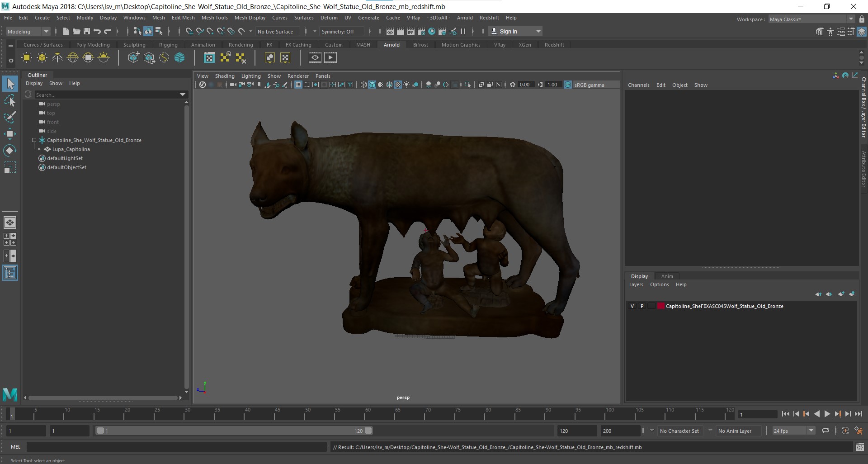
Task: Open the Redshift menu in menu bar
Action: [x=489, y=18]
